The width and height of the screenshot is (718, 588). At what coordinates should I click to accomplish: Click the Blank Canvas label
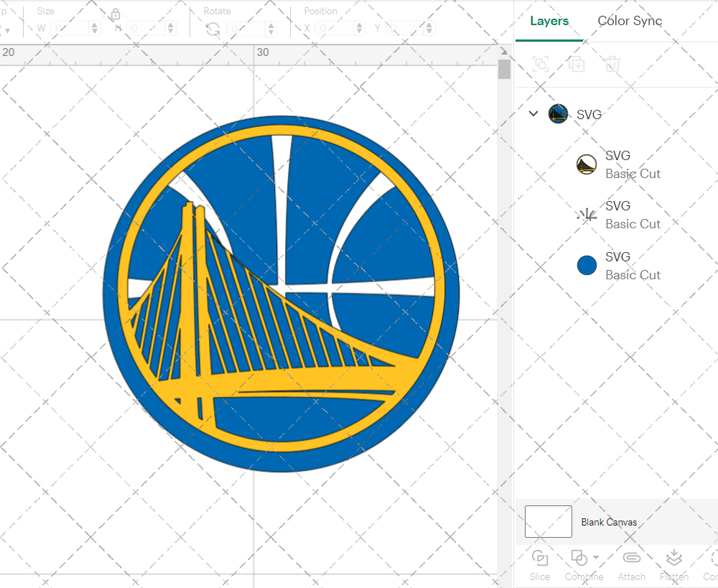pos(609,522)
